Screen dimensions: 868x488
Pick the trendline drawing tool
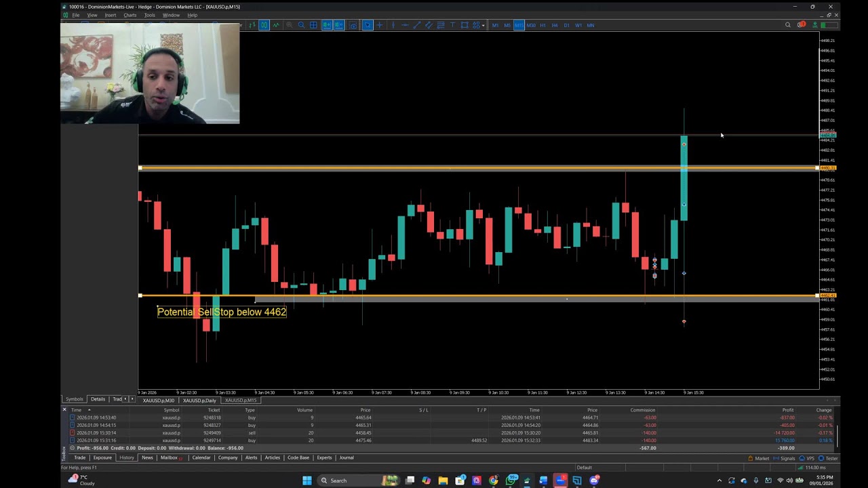click(417, 25)
